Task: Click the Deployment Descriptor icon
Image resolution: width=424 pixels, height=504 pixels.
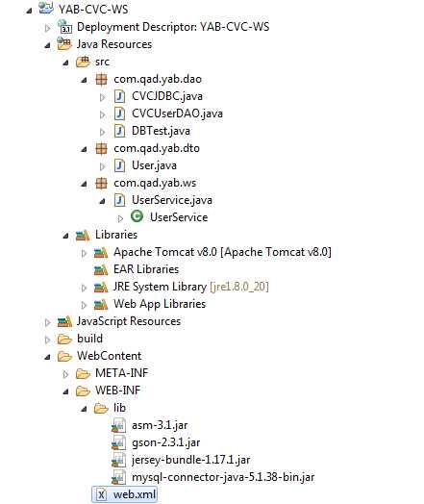Action: click(x=64, y=27)
